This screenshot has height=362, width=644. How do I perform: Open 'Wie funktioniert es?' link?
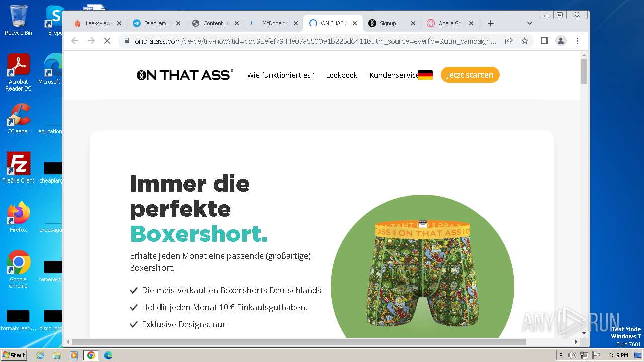click(280, 75)
